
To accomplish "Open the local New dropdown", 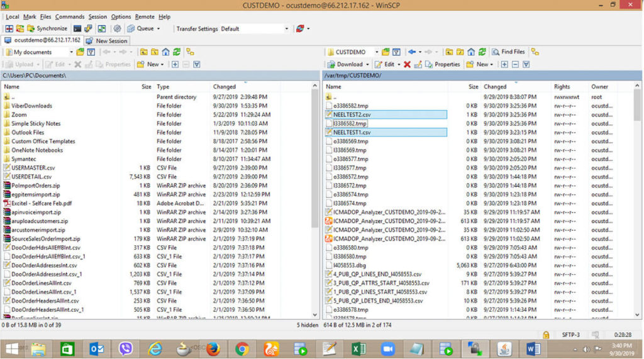I will point(151,65).
